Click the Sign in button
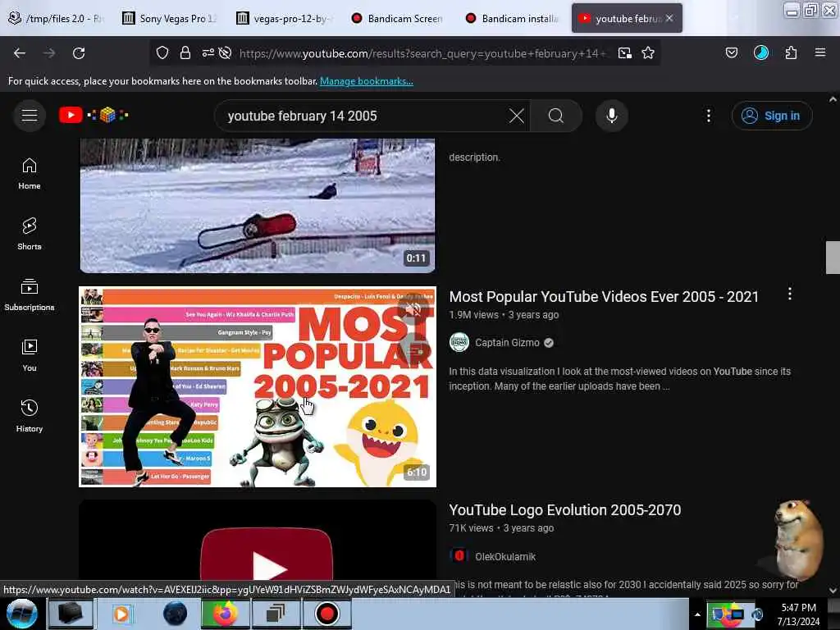Screen dimensions: 840x630 tap(772, 116)
